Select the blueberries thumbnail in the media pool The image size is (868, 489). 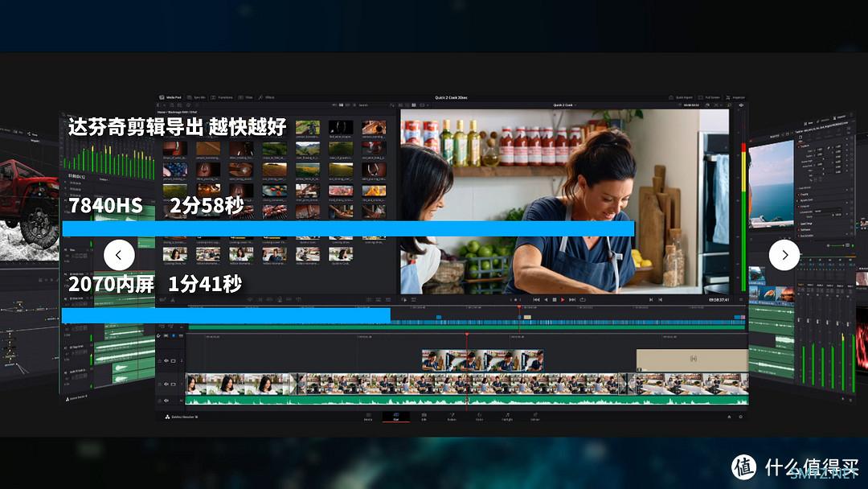pos(175,170)
